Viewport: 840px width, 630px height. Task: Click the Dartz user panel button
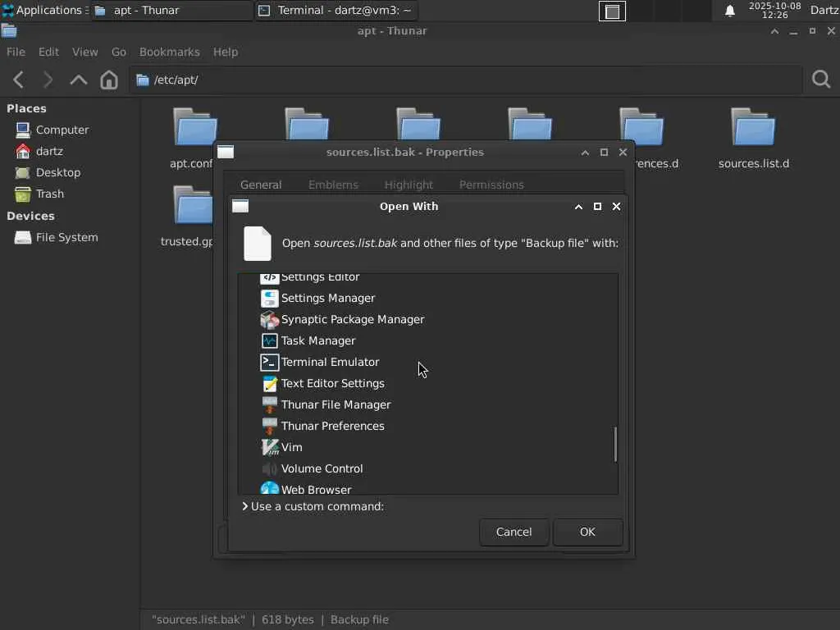coord(824,10)
